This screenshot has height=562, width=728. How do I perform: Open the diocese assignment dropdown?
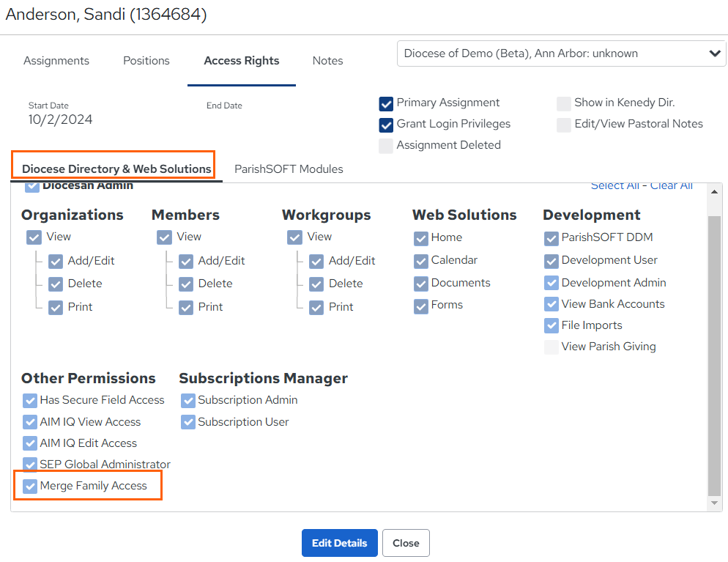click(561, 53)
